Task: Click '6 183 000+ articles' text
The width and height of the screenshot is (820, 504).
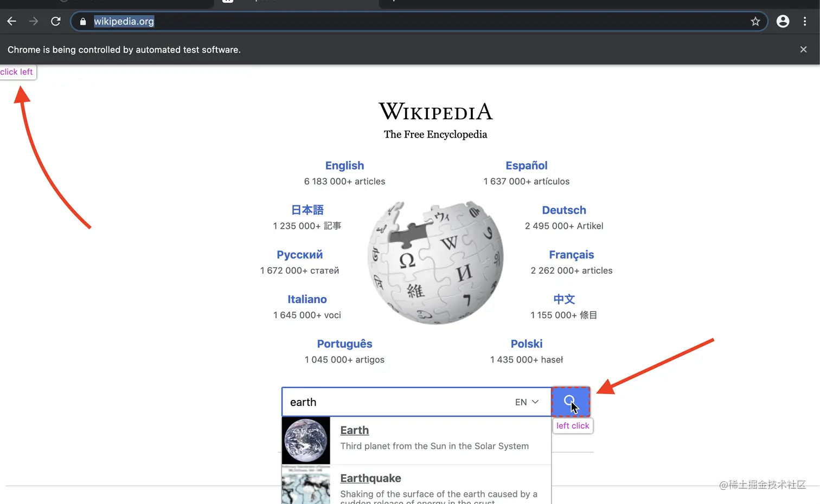Action: [x=344, y=182]
